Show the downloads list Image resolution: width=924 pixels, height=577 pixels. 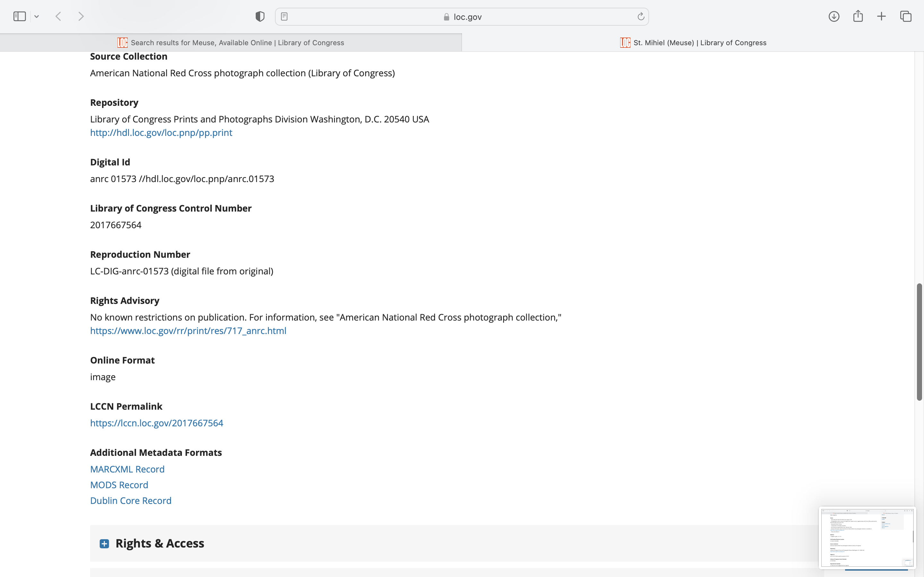pos(834,16)
